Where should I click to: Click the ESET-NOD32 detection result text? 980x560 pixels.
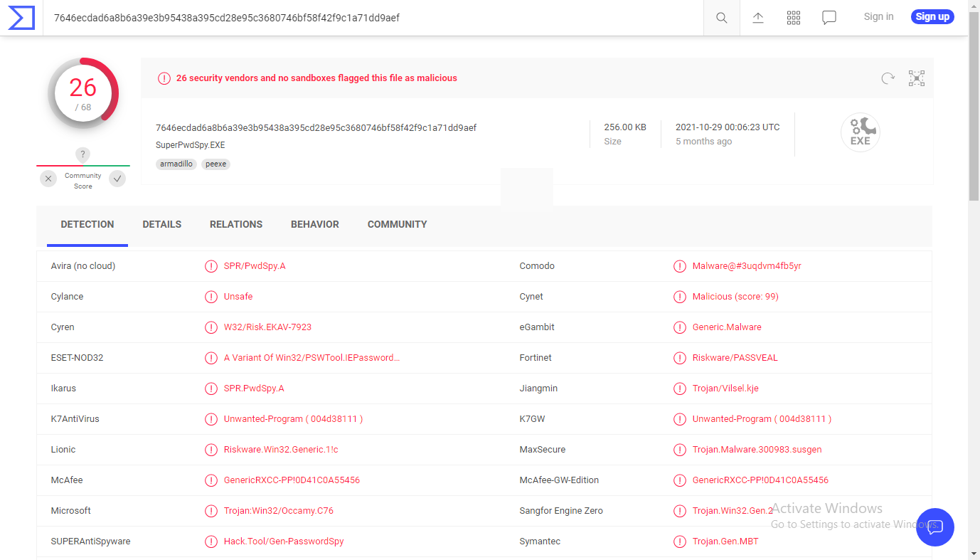[311, 358]
